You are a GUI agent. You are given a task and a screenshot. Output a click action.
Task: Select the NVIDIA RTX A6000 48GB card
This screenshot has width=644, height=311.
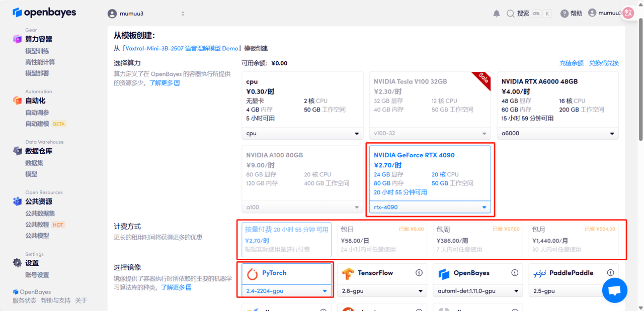[x=557, y=99]
